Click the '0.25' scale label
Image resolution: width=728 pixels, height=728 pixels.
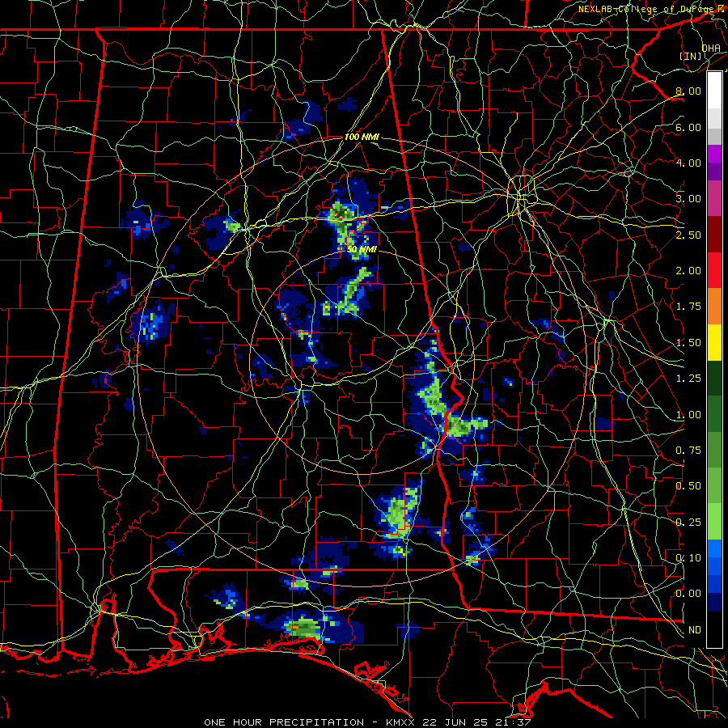pyautogui.click(x=688, y=523)
